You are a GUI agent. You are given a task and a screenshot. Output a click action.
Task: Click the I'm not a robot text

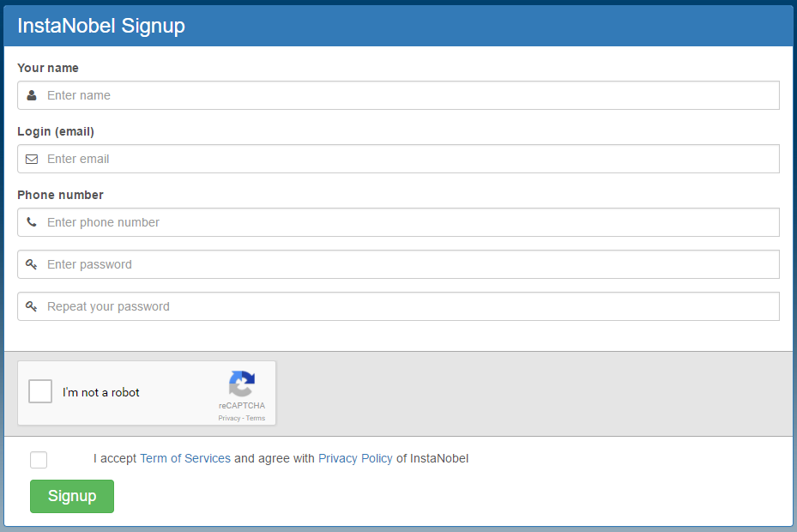tap(100, 392)
